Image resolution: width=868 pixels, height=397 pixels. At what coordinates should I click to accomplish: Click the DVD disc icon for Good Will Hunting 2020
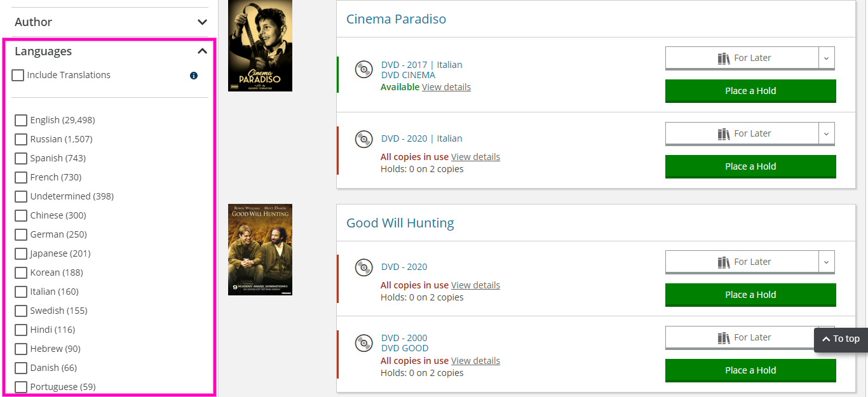pyautogui.click(x=363, y=267)
